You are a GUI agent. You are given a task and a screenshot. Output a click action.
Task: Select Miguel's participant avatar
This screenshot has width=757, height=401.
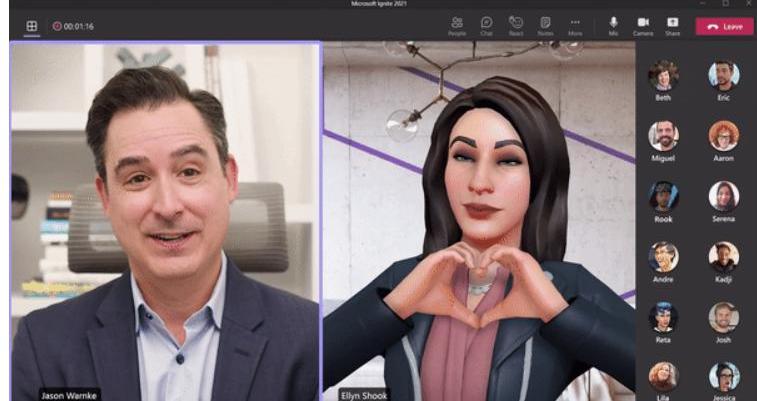(x=663, y=136)
